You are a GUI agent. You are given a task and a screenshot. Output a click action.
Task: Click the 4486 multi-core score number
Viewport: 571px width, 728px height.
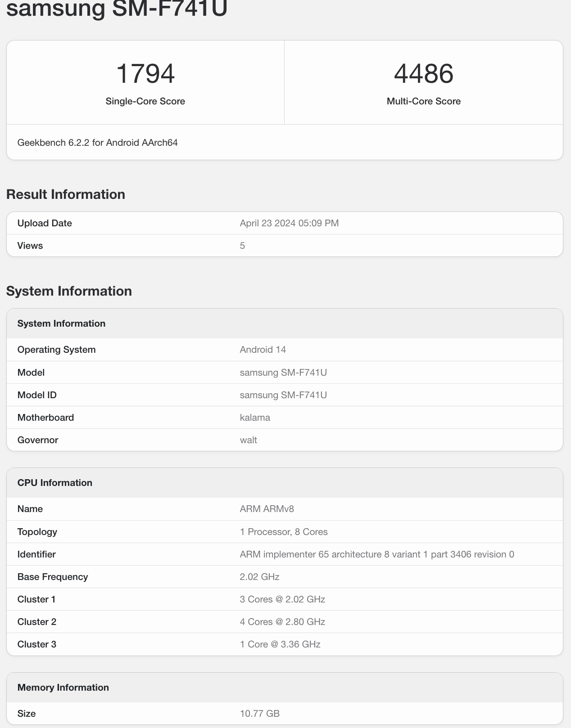click(423, 73)
